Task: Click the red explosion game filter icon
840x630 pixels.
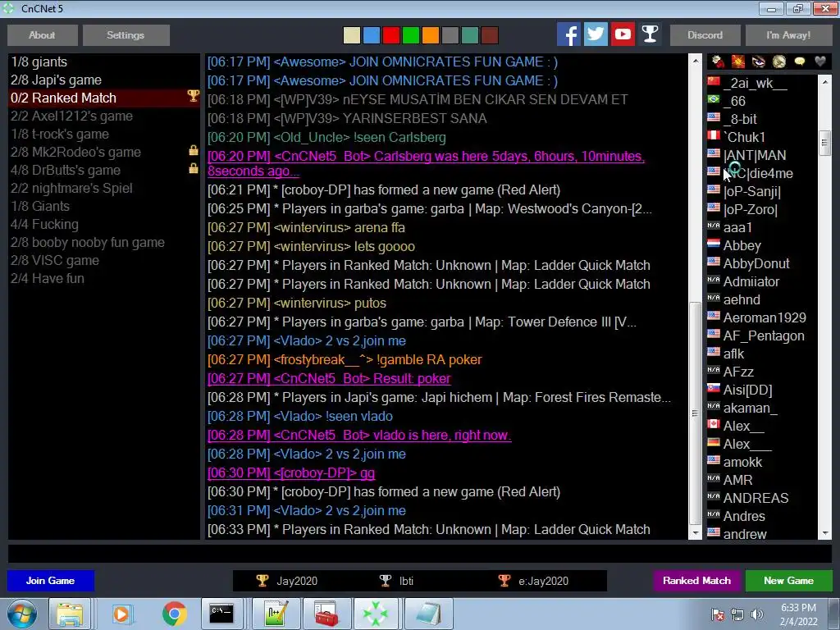Action: pyautogui.click(x=738, y=62)
